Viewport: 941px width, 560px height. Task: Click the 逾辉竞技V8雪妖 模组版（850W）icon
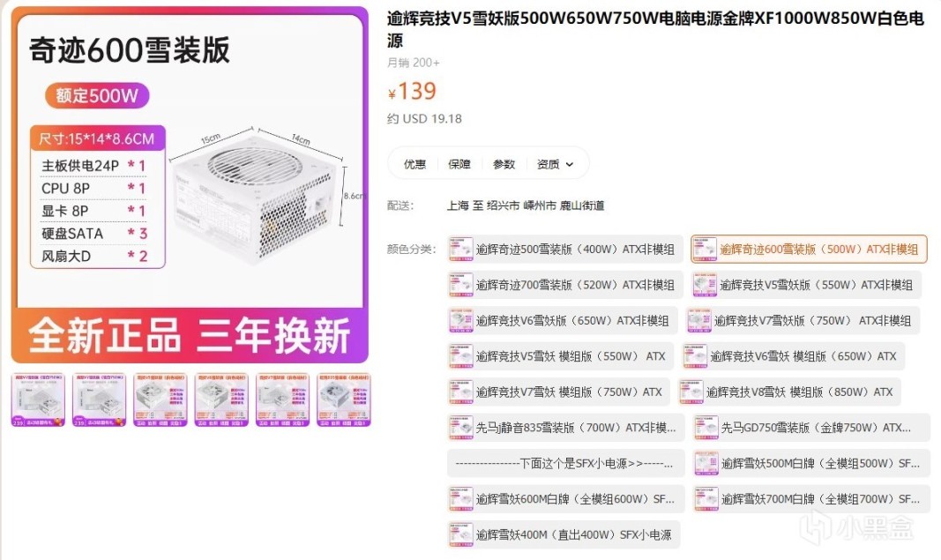click(691, 392)
